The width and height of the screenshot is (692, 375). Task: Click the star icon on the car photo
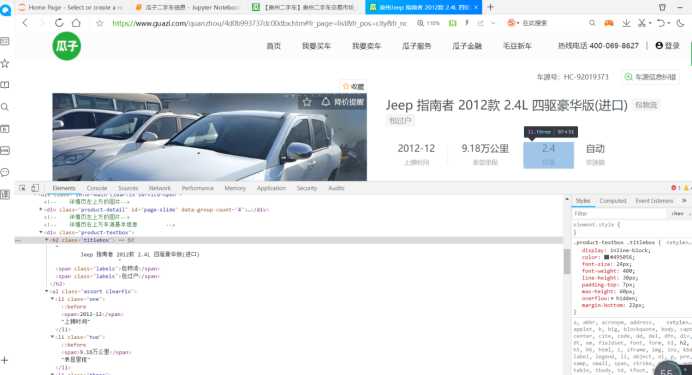click(307, 102)
